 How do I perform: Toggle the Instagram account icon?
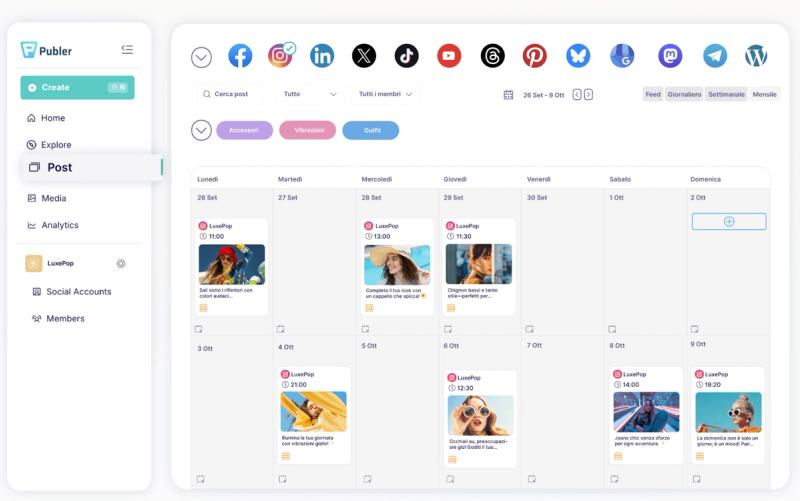tap(280, 56)
